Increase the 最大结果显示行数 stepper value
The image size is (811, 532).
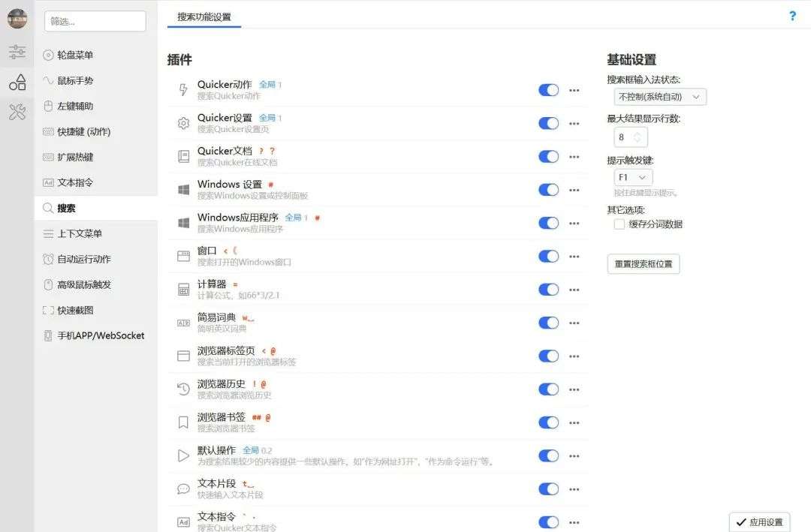click(638, 134)
